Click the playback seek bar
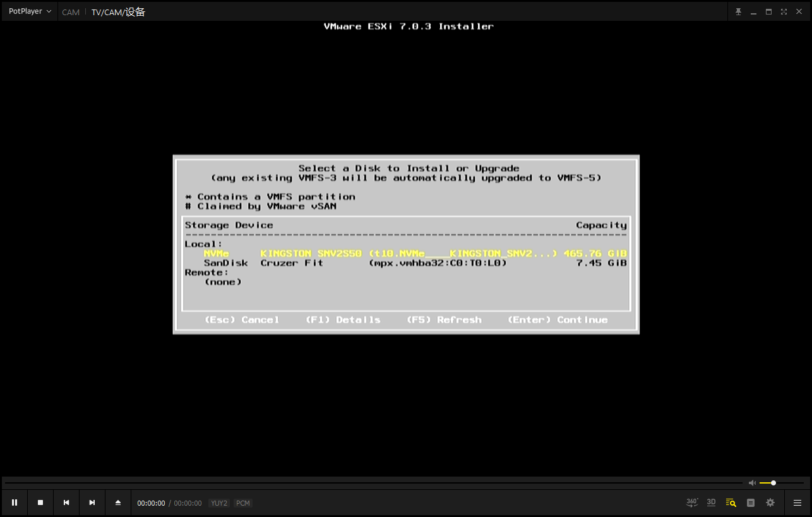 click(x=373, y=483)
